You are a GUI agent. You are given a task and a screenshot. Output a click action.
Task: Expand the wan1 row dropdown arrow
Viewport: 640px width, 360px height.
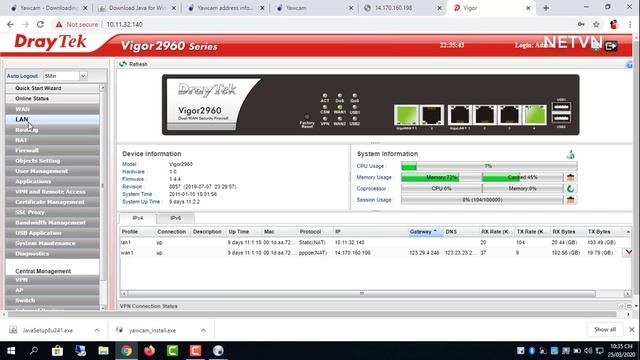point(629,253)
